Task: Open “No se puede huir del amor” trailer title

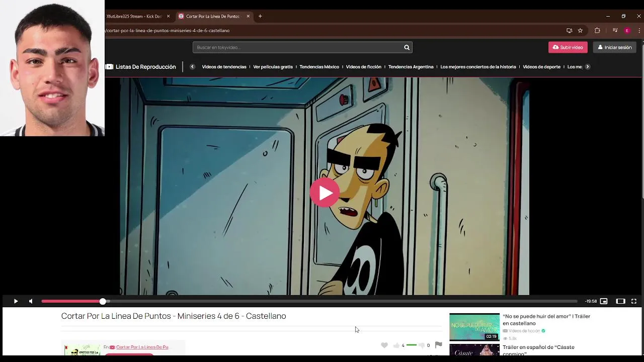Action: click(x=546, y=320)
